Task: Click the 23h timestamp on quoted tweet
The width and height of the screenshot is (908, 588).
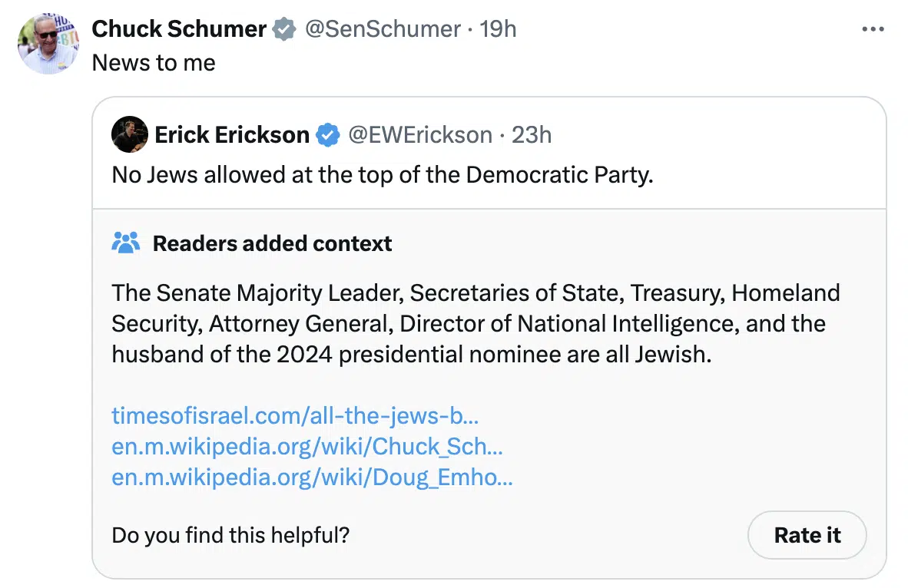Action: coord(531,135)
